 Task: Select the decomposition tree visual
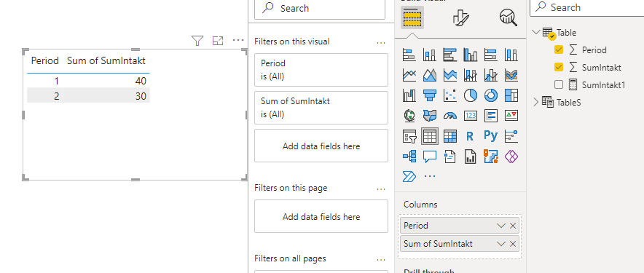409,157
